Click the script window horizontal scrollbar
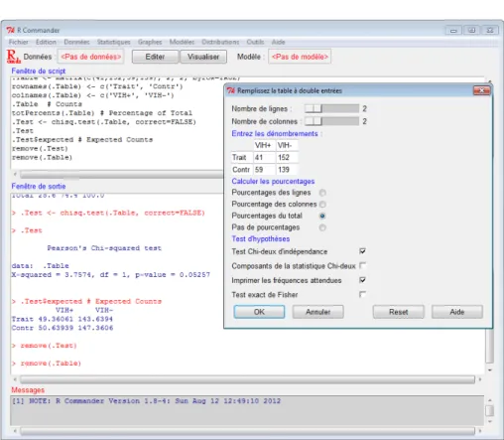 click(121, 174)
